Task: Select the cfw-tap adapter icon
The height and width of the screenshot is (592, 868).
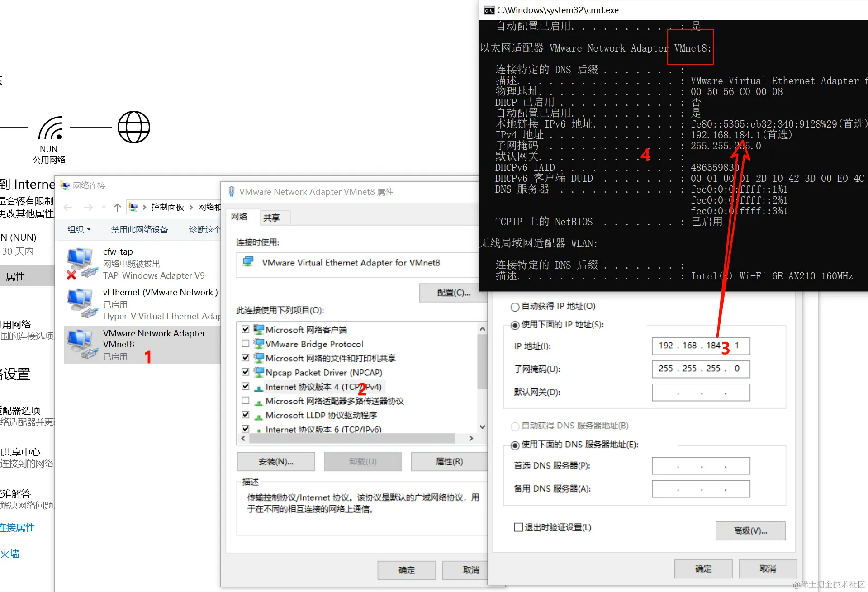Action: 82,263
